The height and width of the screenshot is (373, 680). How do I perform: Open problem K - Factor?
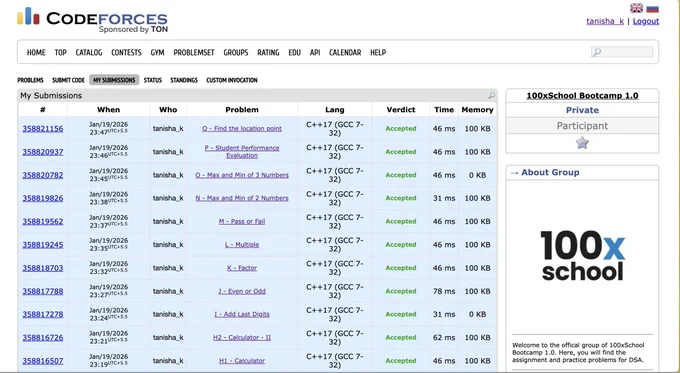242,268
